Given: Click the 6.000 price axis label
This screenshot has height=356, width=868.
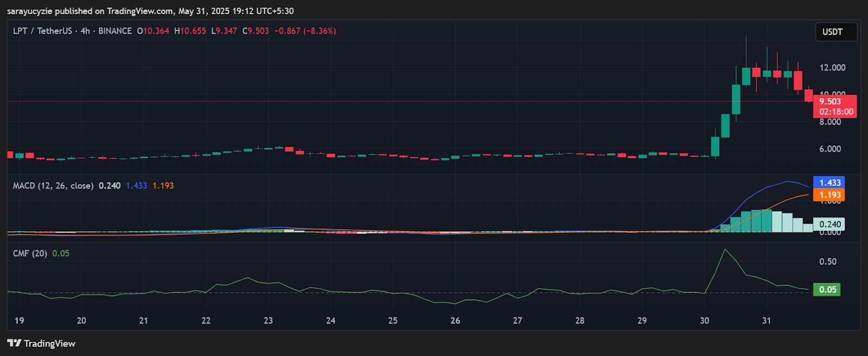Looking at the screenshot, I should [x=830, y=149].
